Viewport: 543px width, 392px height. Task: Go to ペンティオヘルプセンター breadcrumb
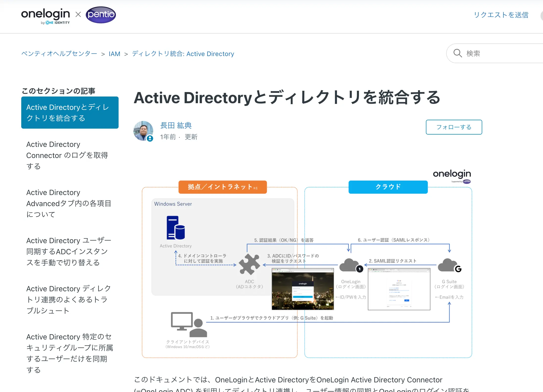coord(59,54)
